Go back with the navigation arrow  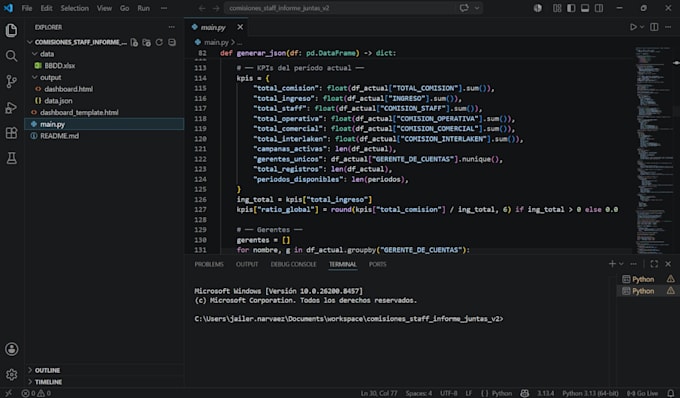coord(202,8)
